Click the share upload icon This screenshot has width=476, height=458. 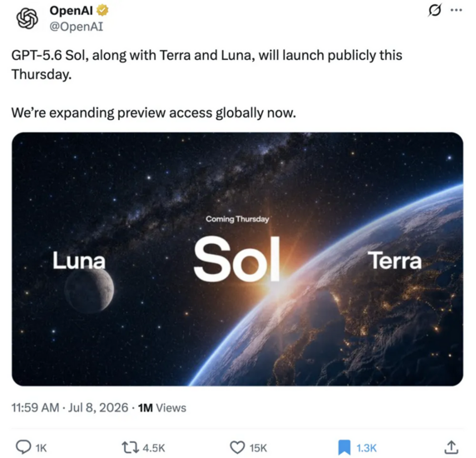(x=451, y=447)
